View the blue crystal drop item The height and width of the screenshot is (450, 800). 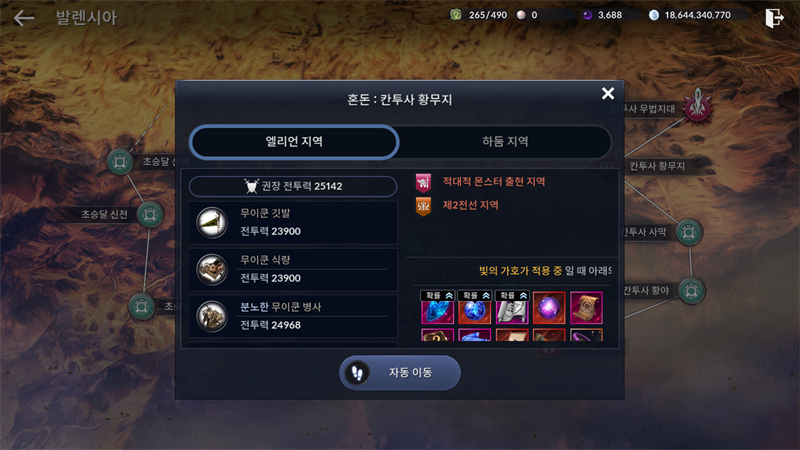point(438,308)
